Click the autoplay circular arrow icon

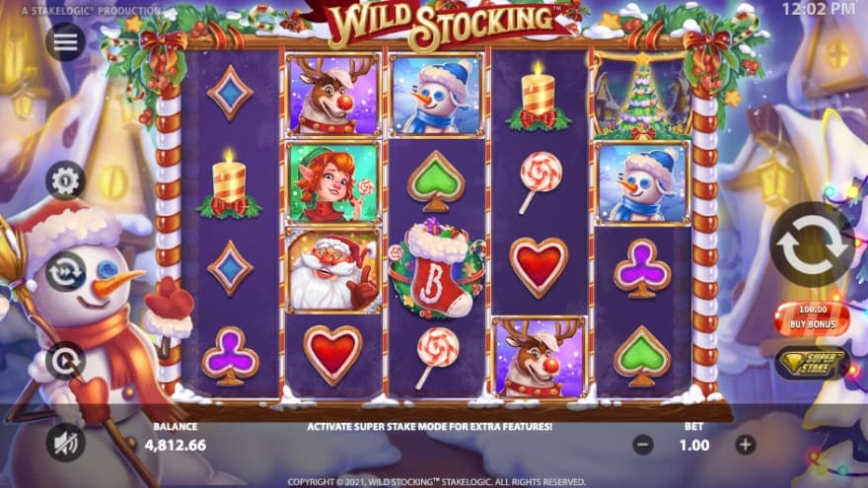(x=65, y=361)
